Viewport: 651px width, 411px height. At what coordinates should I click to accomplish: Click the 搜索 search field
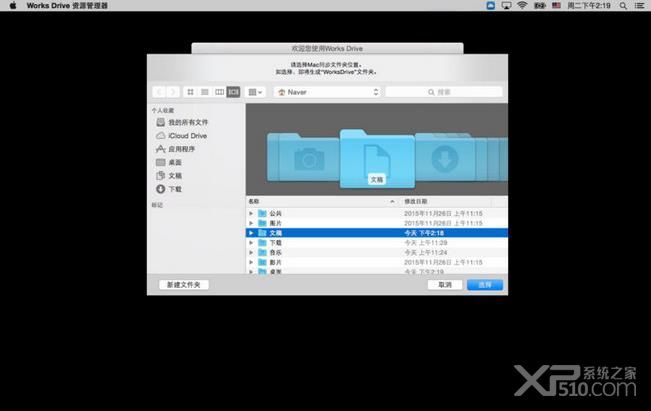point(444,92)
